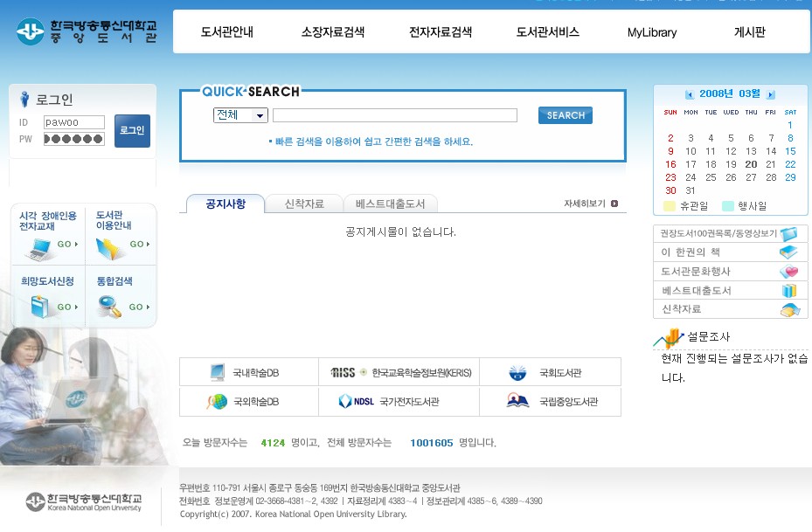Open the 전자자료검색 menu
The width and height of the screenshot is (812, 532).
click(x=441, y=32)
